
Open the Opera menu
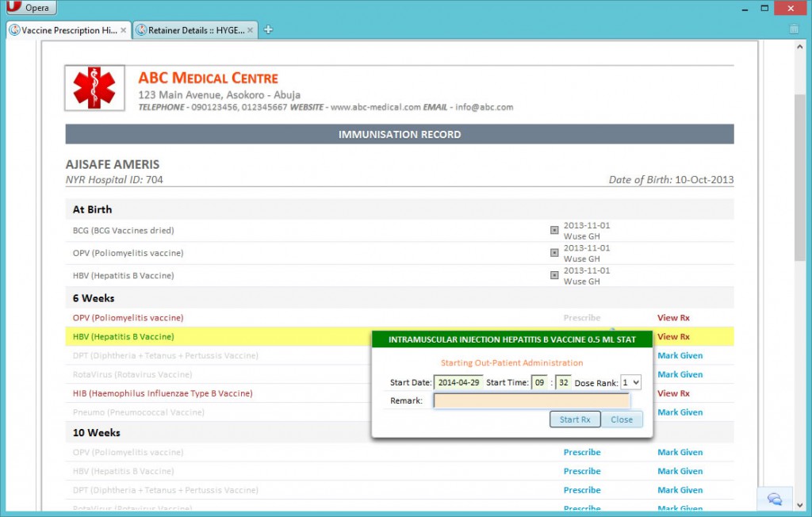pyautogui.click(x=30, y=7)
